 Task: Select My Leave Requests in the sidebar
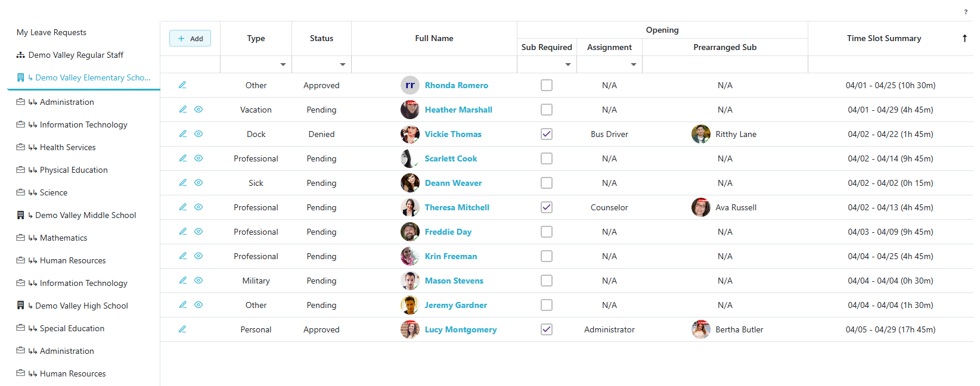[51, 32]
